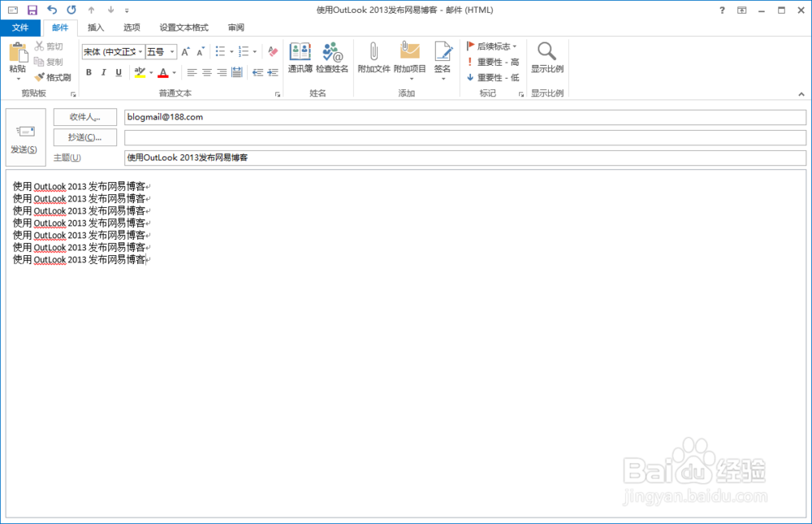Decrease indent

258,72
